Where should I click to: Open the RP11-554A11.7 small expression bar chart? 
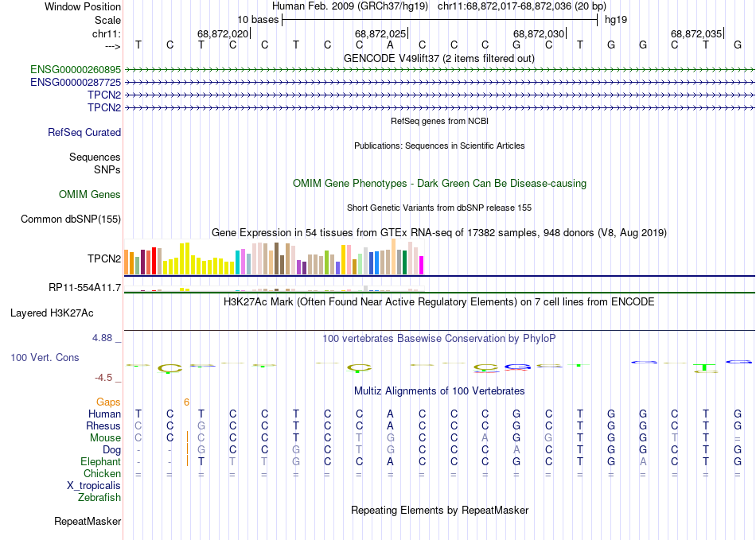(274, 289)
